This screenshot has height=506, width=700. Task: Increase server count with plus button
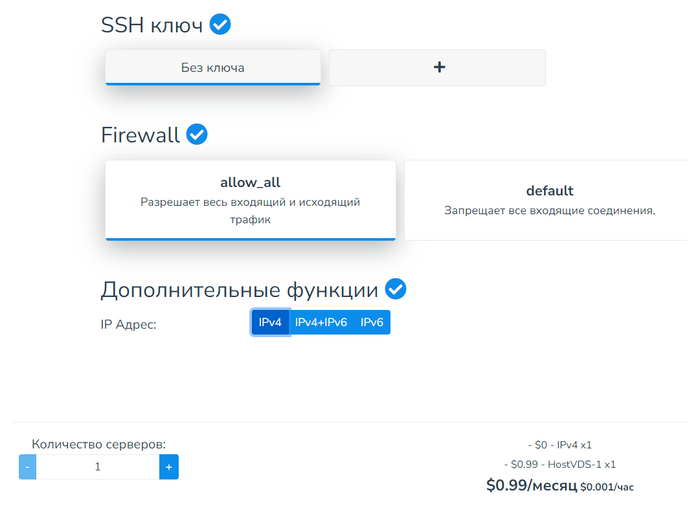(169, 467)
